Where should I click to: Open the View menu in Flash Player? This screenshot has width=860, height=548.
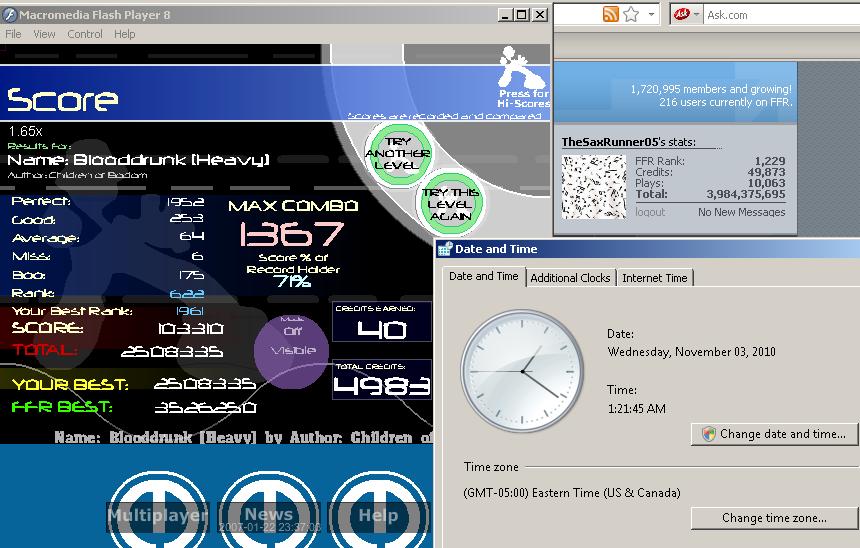click(44, 34)
